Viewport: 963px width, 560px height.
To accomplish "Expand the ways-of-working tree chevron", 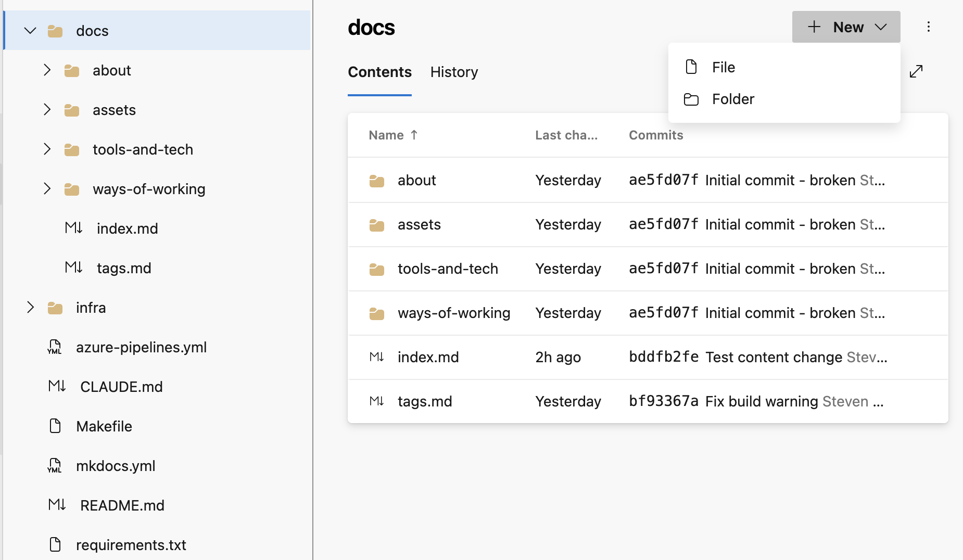I will 47,189.
